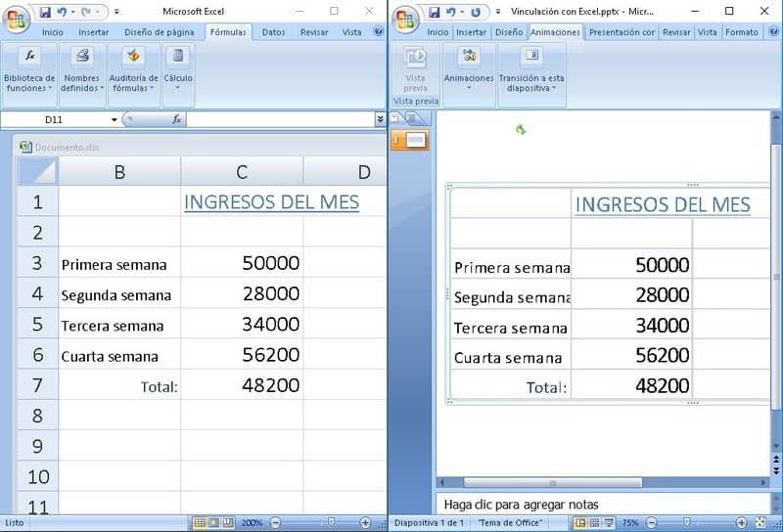Open the Datos tab in Excel
The width and height of the screenshot is (783, 532).
point(273,32)
